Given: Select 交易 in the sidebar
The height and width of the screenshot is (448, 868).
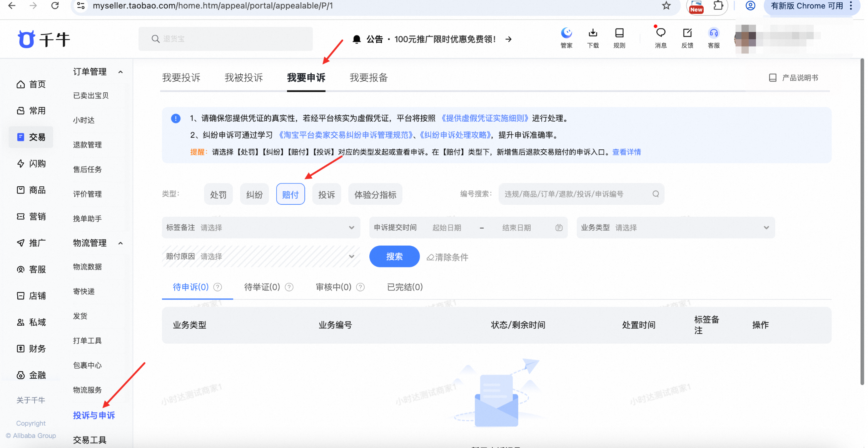Looking at the screenshot, I should pyautogui.click(x=31, y=137).
